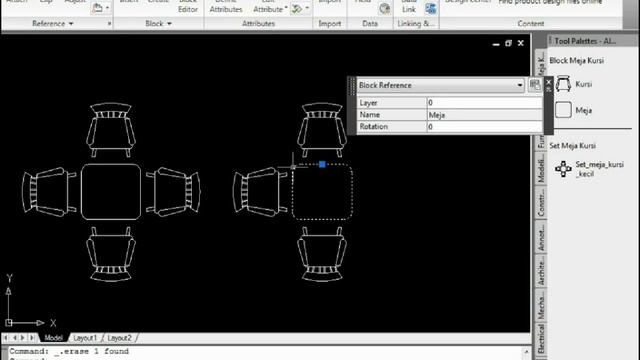Close the quick properties panel
Viewport: 640px width, 360px height.
(x=549, y=82)
